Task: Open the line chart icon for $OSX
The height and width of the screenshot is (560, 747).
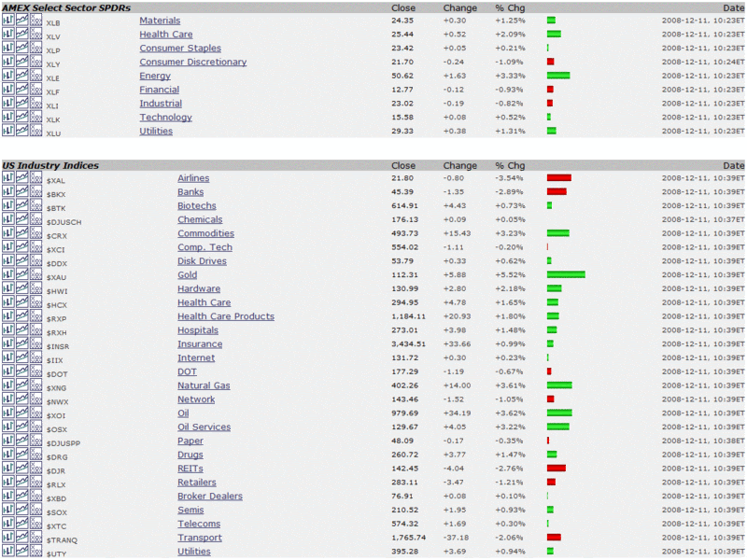Action: [x=21, y=426]
